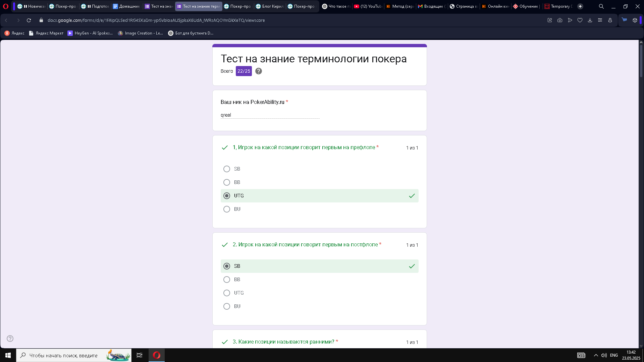644x362 pixels.
Task: Click the 22/25 score badge
Action: coord(244,71)
